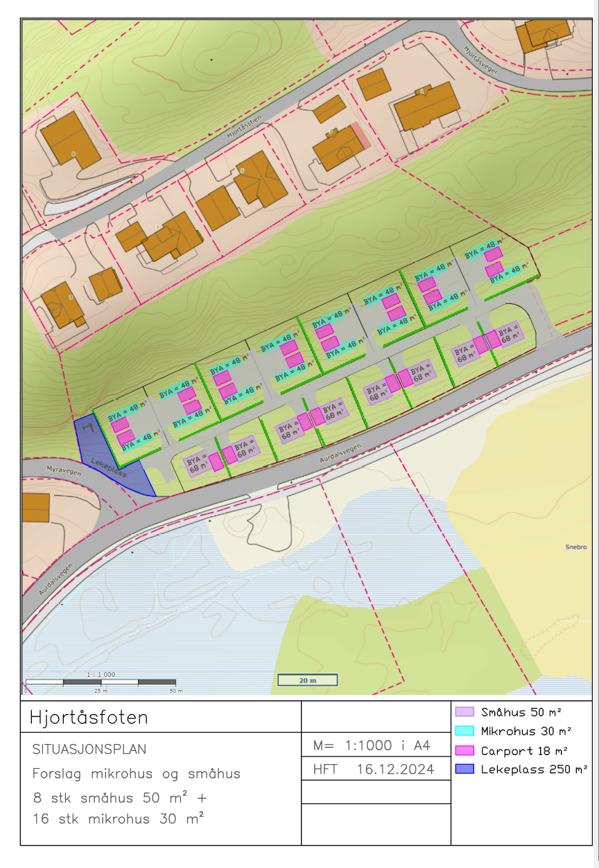Click the 16 stk mikrohus 30 m² line
Screen dimensions: 599x868
click(x=118, y=819)
